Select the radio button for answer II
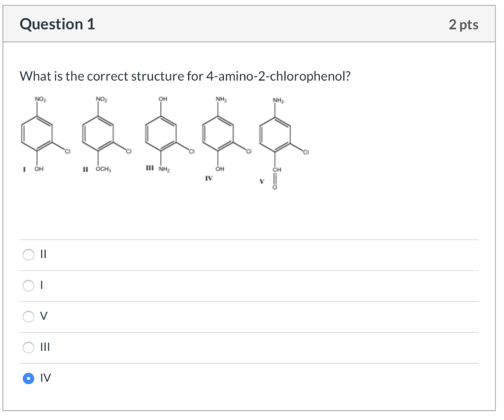Viewport: 504px width, 420px height. coord(29,254)
